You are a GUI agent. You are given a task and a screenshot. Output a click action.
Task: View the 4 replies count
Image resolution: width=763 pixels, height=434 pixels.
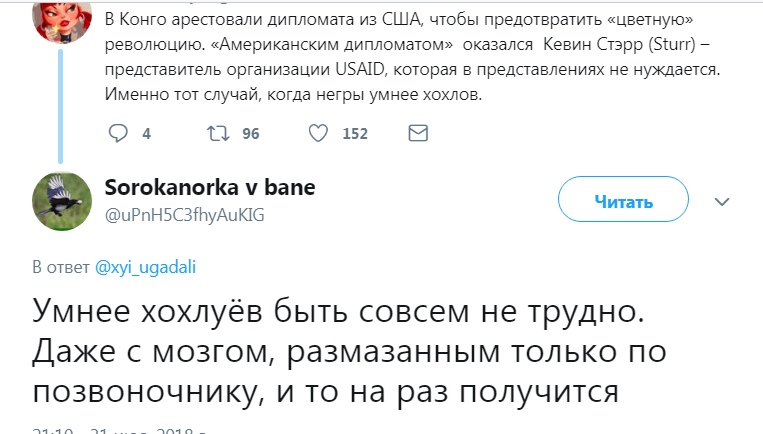click(146, 133)
